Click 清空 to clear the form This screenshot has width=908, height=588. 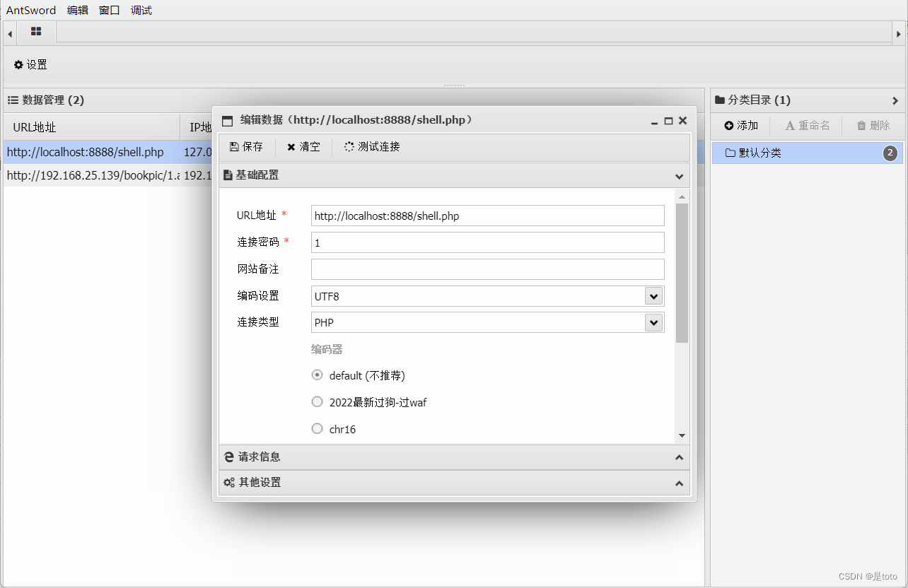pyautogui.click(x=303, y=147)
